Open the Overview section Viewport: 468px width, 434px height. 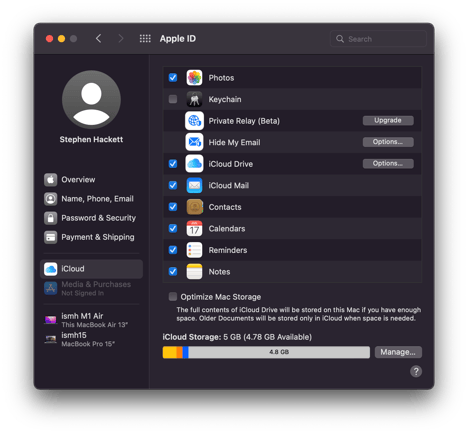coord(91,180)
